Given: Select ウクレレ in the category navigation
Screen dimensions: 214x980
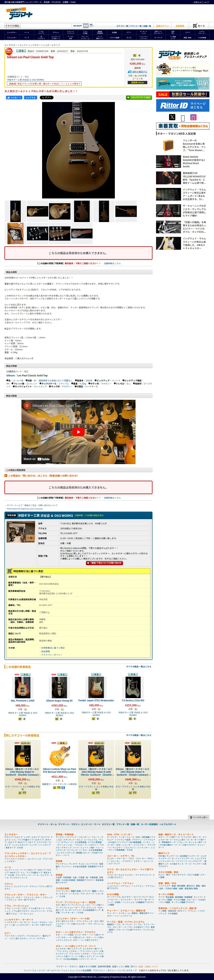Looking at the screenshot, I should coord(56,33).
